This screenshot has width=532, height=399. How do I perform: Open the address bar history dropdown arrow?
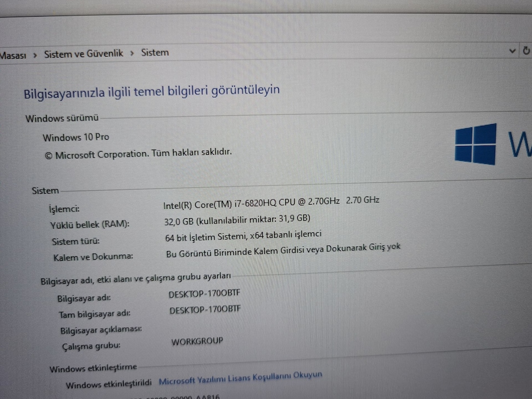pyautogui.click(x=512, y=51)
